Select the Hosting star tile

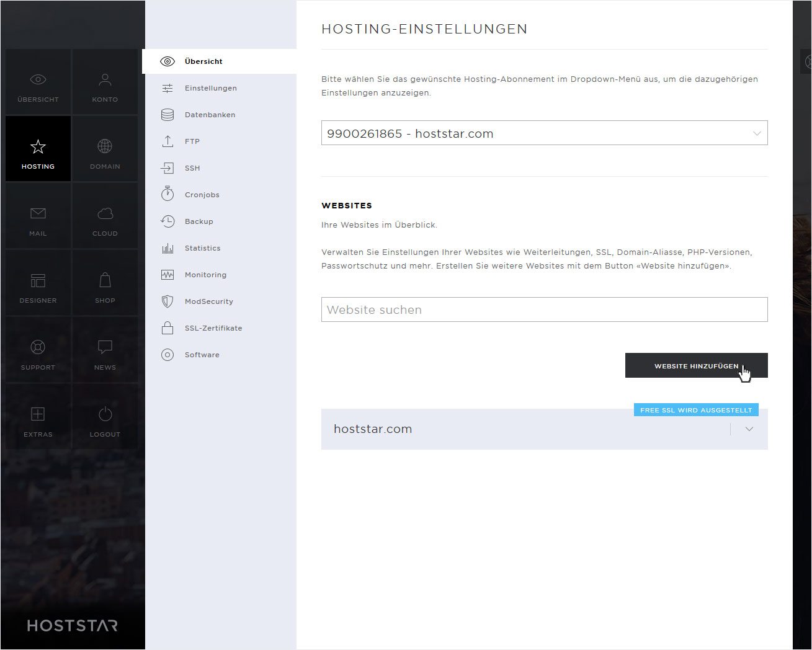tap(38, 149)
